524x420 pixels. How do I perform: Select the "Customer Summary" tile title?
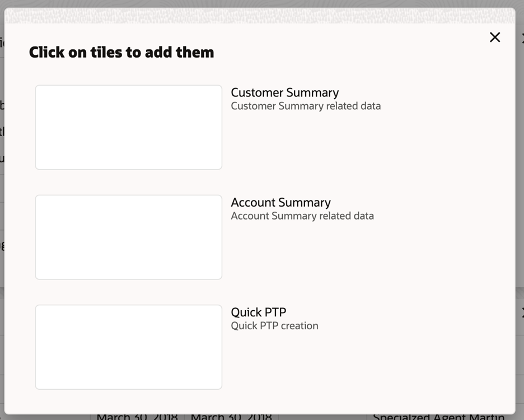pos(284,92)
